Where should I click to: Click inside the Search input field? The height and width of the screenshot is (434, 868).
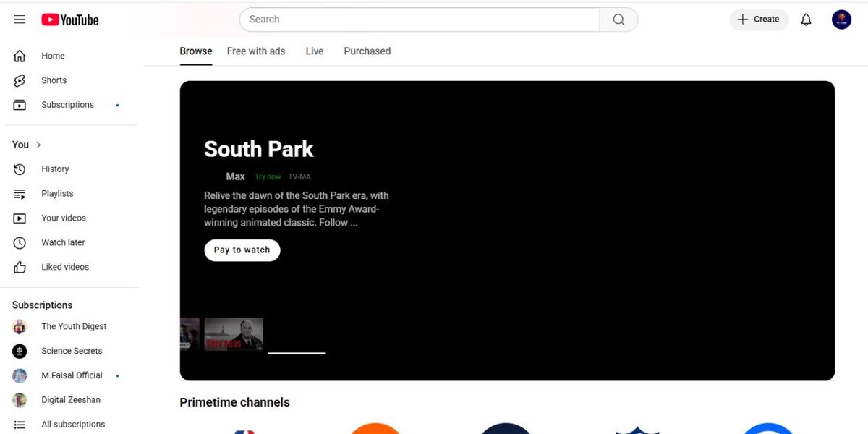420,20
